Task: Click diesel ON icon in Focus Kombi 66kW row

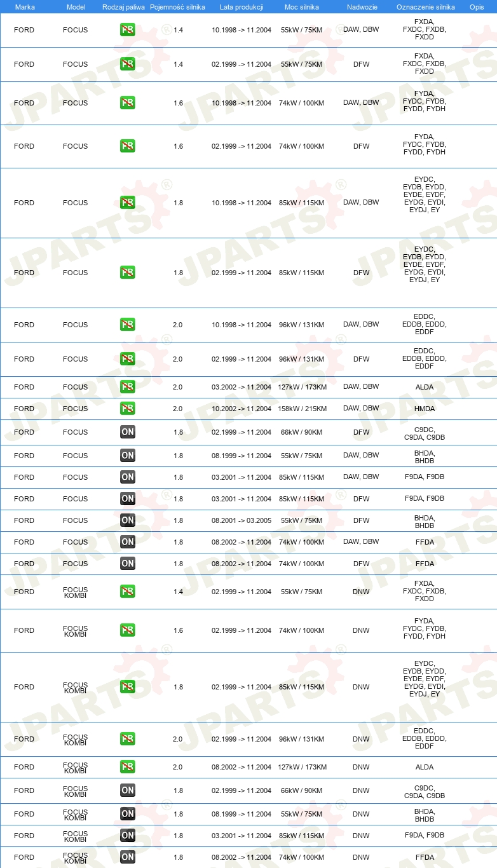Action: 128,790
